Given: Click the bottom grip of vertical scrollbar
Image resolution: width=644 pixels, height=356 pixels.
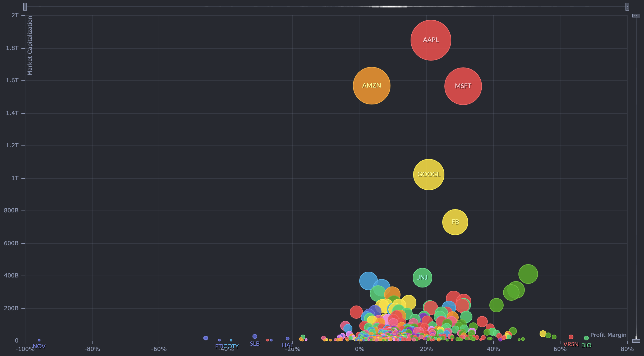Looking at the screenshot, I should point(636,341).
